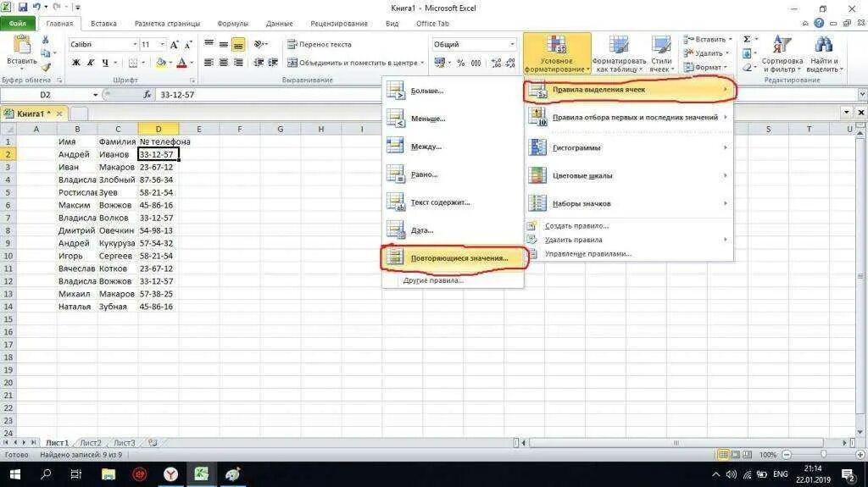Switch to the Рецензирование tab
The image size is (868, 487).
click(339, 24)
